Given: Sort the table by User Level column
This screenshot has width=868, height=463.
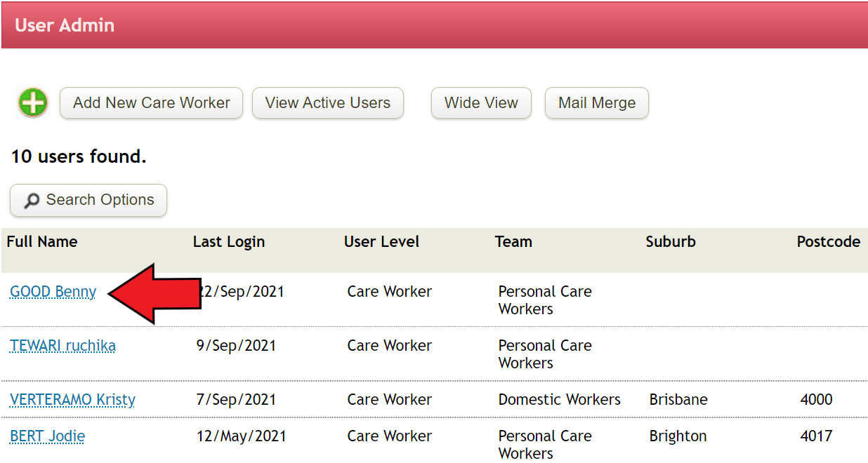Looking at the screenshot, I should click(x=381, y=241).
